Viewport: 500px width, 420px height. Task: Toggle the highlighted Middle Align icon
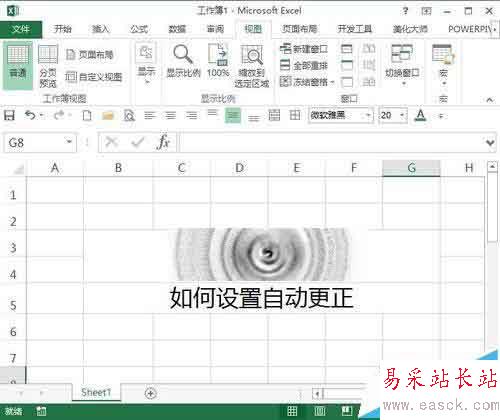233,116
